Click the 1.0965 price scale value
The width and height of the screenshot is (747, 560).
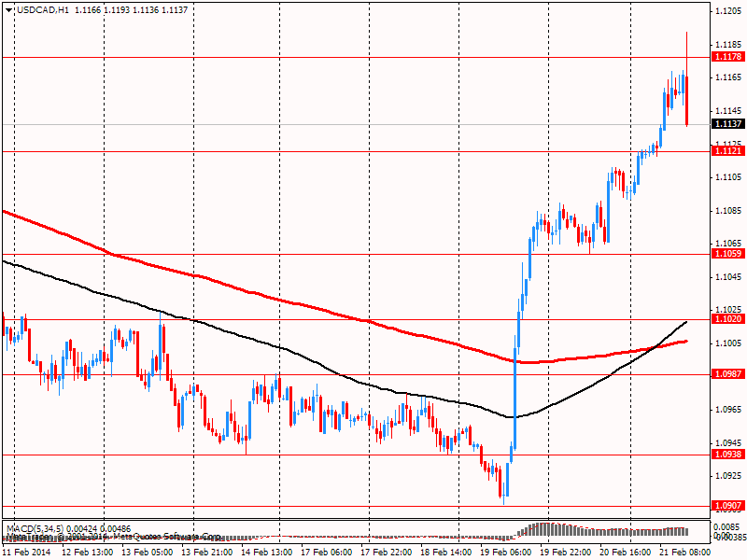coord(729,410)
